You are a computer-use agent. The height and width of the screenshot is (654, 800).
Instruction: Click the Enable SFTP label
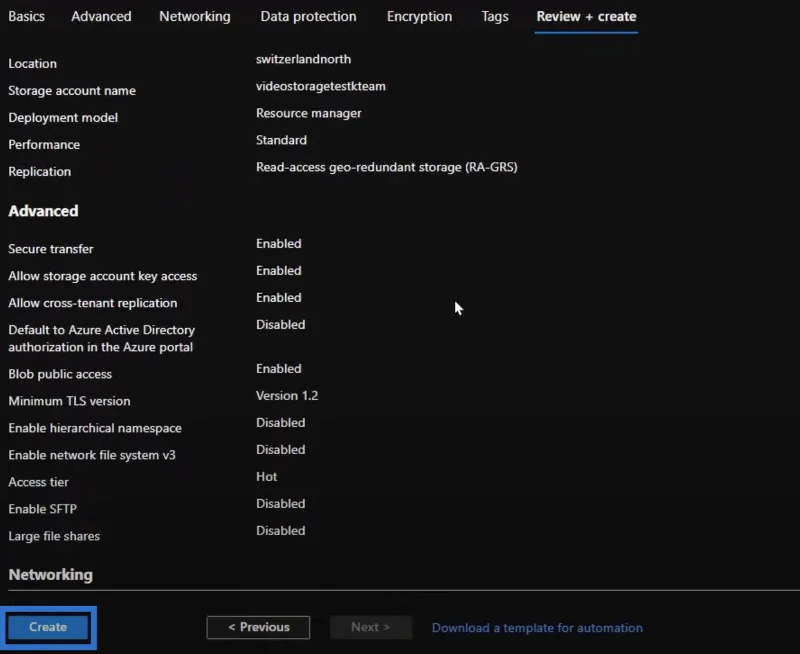pos(42,510)
